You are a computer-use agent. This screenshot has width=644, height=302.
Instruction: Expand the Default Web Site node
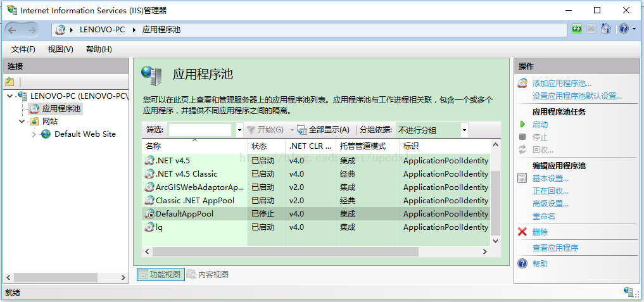coord(34,134)
